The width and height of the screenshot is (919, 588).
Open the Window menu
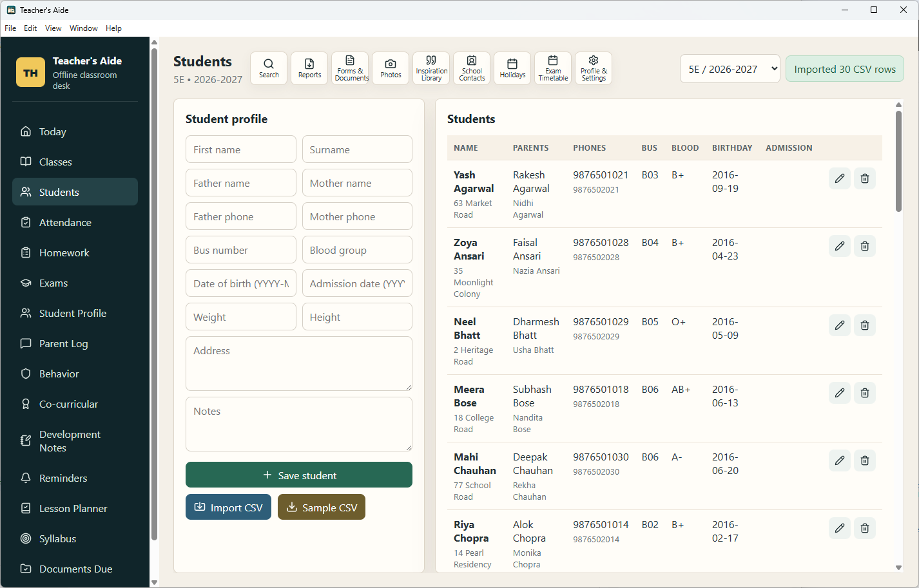click(84, 28)
